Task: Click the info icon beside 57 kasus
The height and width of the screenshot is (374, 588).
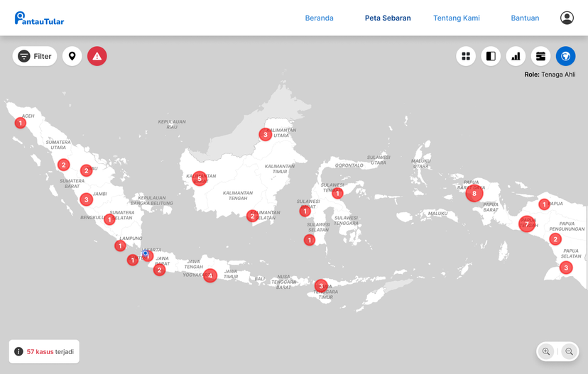Action: (19, 352)
